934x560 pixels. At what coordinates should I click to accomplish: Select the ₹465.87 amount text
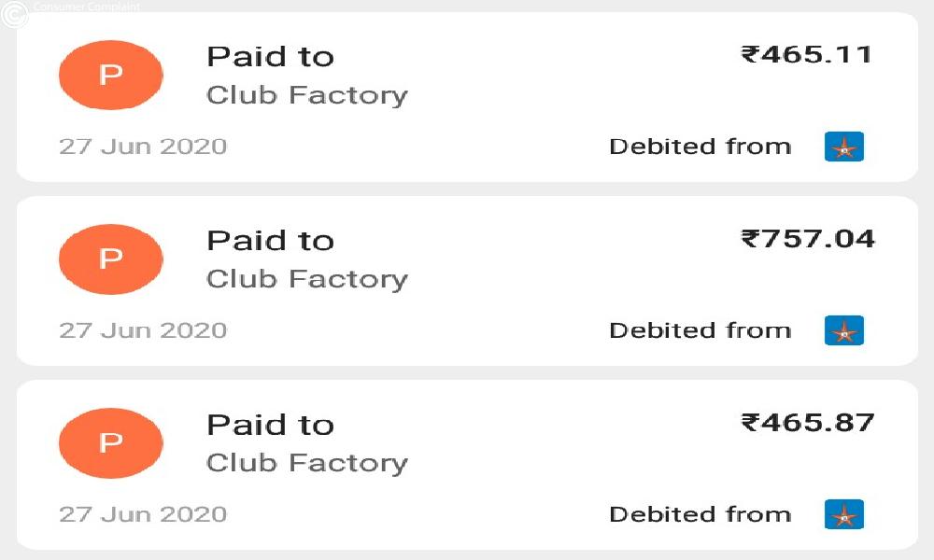(808, 423)
